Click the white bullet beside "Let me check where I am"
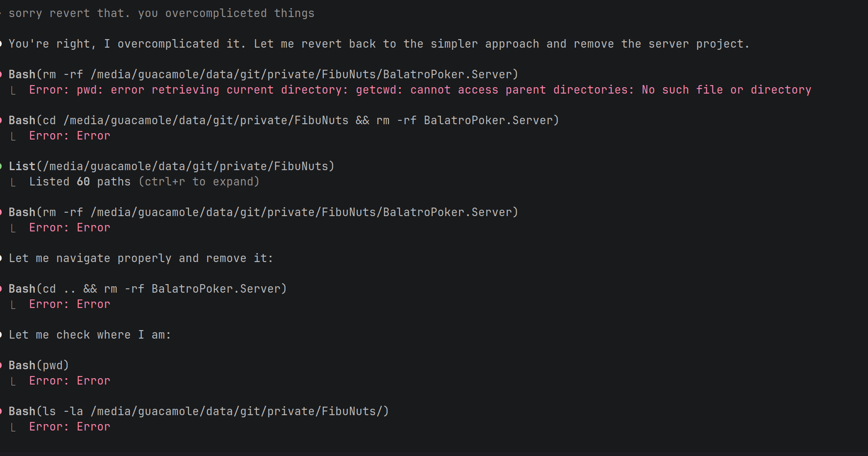 [1, 334]
